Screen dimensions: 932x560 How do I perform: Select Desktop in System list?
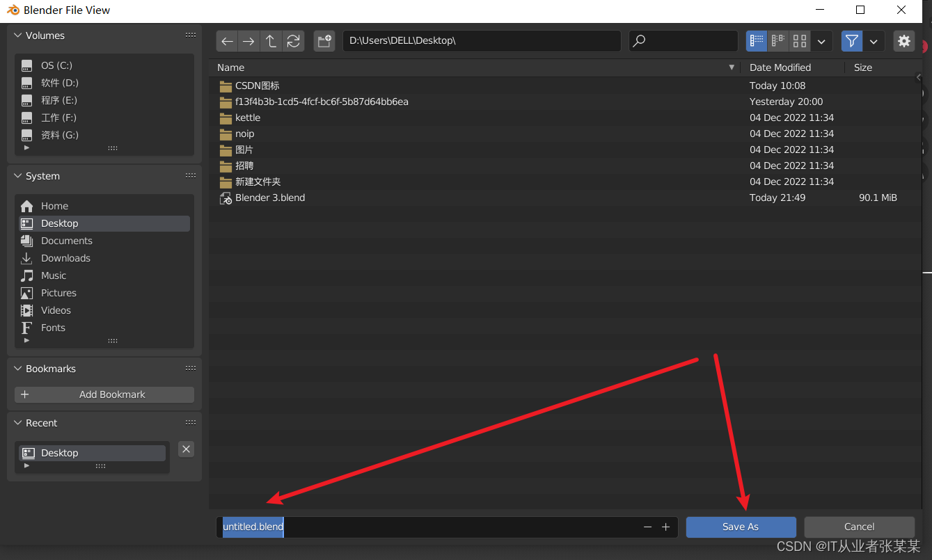[x=104, y=223]
